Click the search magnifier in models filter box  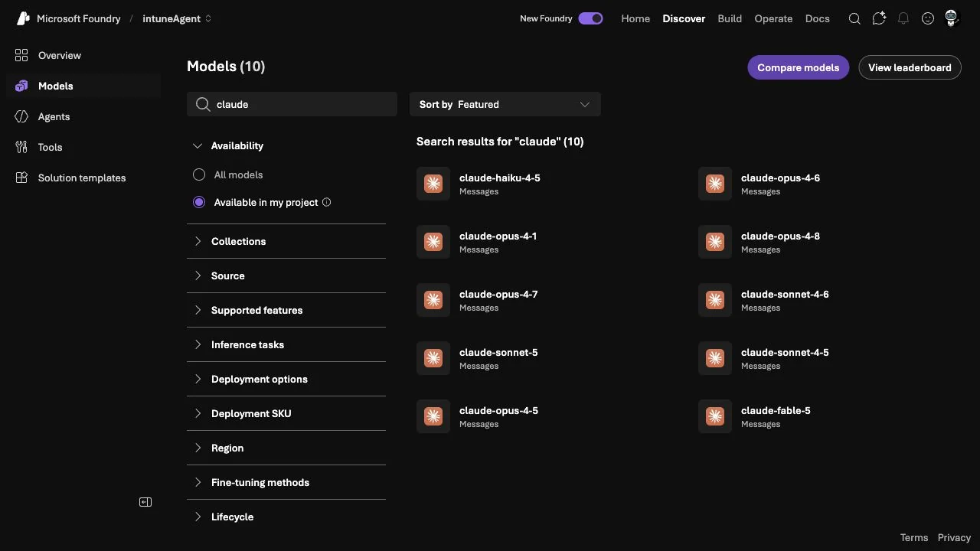(203, 104)
